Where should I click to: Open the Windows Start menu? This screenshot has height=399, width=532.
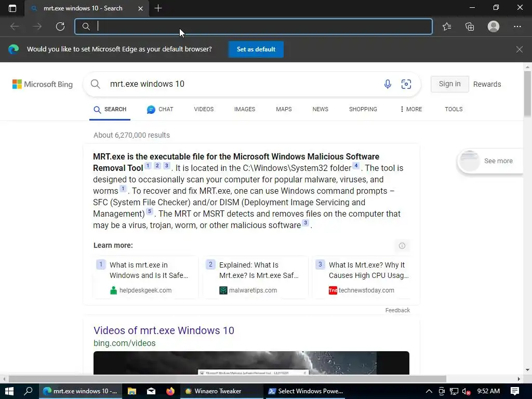(9, 391)
